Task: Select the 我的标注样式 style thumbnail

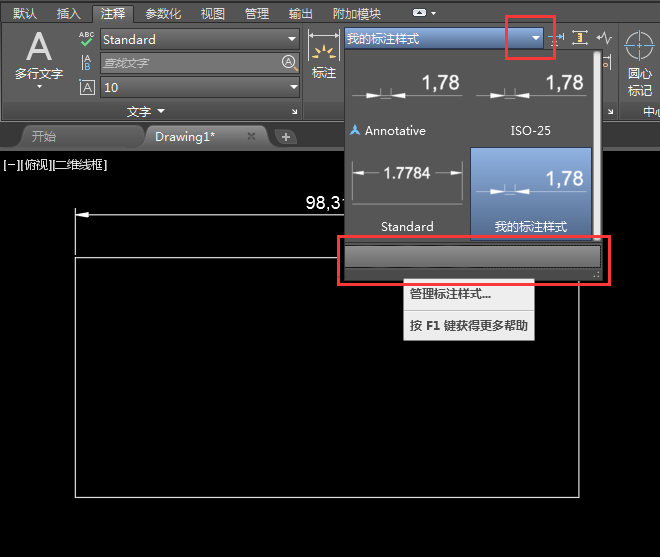Action: point(531,194)
